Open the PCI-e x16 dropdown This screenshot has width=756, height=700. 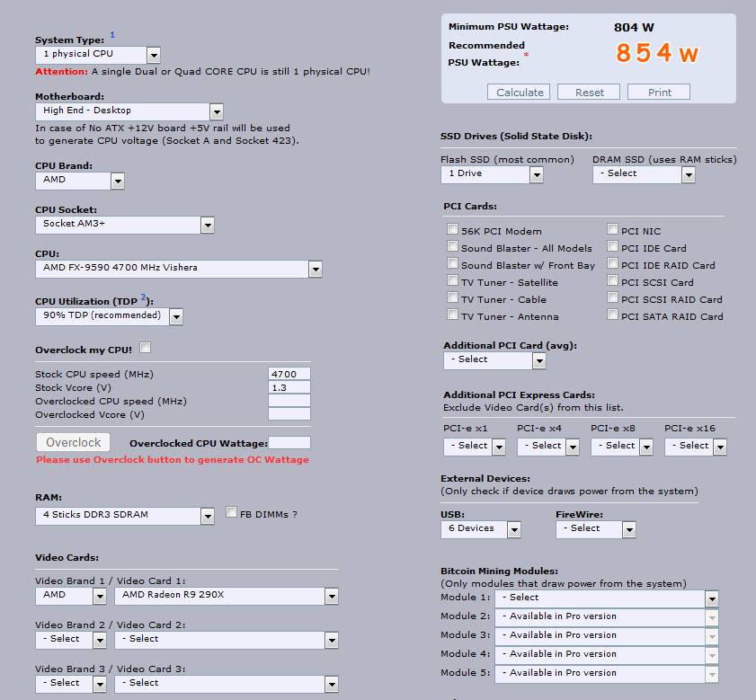696,447
